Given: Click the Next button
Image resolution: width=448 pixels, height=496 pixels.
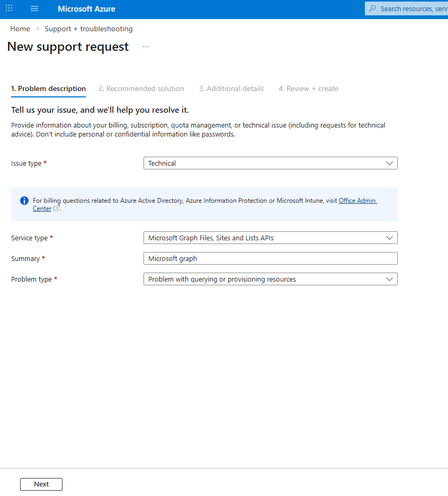Looking at the screenshot, I should point(41,484).
